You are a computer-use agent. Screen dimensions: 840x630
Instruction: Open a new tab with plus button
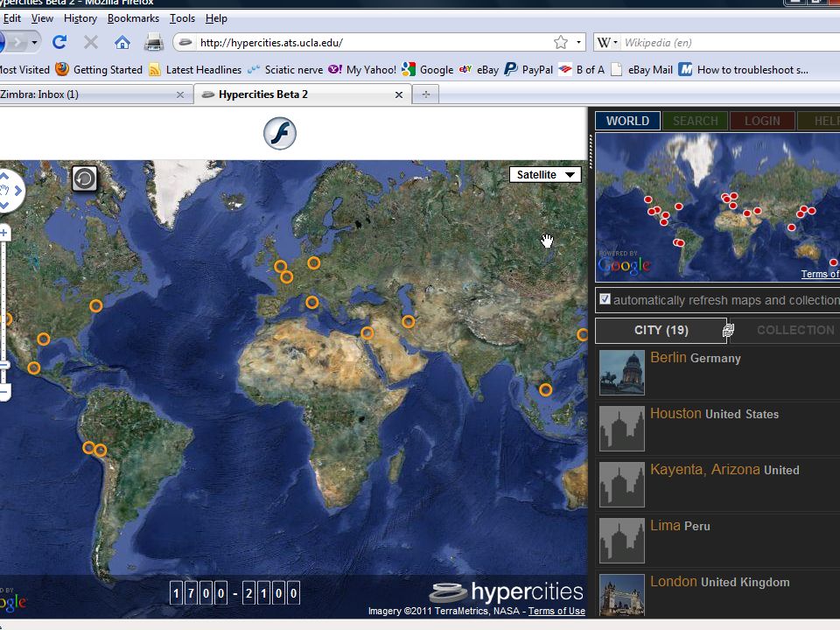point(426,94)
